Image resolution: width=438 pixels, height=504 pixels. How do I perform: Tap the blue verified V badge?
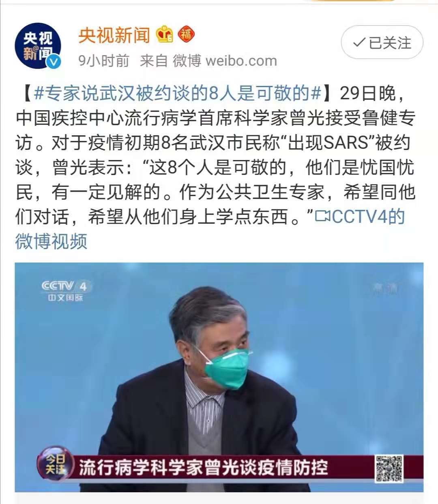click(x=54, y=62)
